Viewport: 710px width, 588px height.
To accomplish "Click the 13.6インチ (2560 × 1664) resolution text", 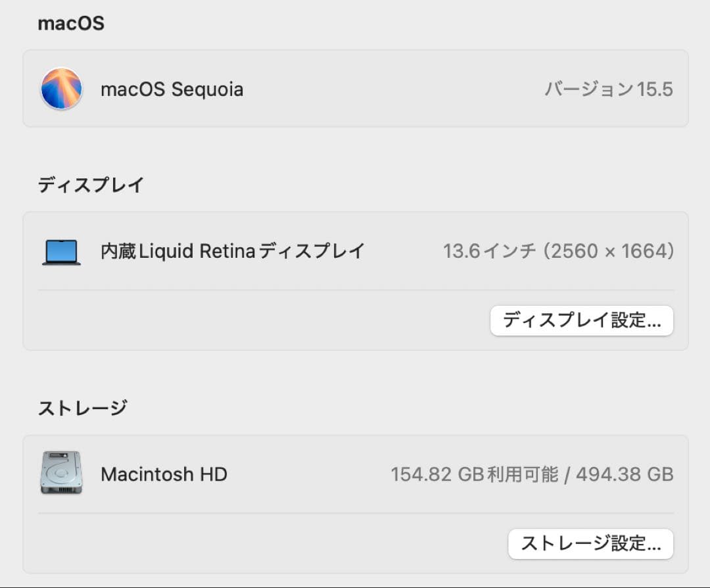I will coord(558,251).
